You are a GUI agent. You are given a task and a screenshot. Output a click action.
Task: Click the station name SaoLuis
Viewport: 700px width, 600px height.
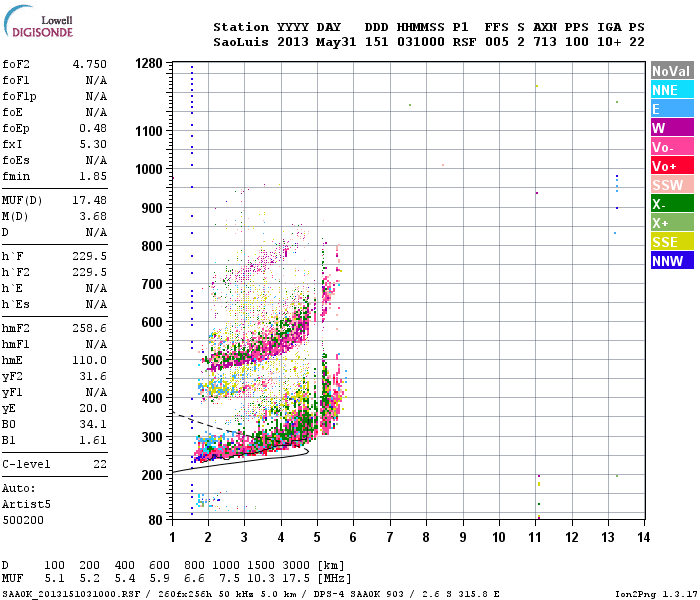point(241,42)
